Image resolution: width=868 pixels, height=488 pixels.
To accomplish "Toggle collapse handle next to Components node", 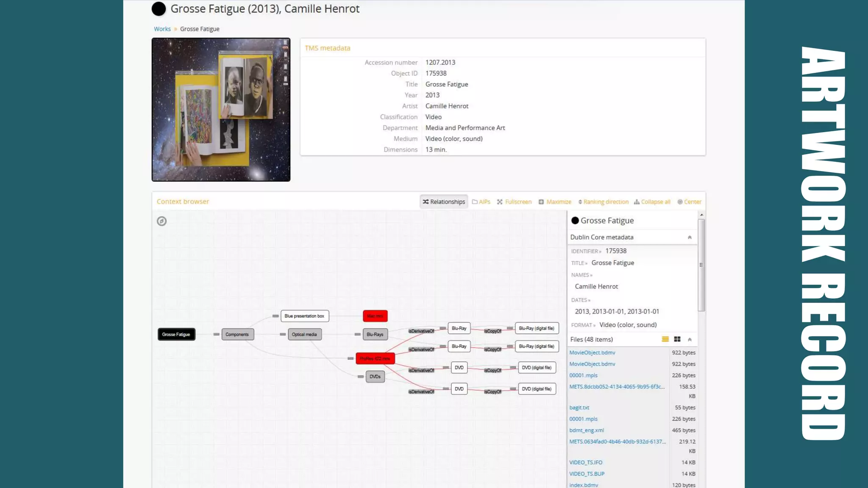I will 217,335.
